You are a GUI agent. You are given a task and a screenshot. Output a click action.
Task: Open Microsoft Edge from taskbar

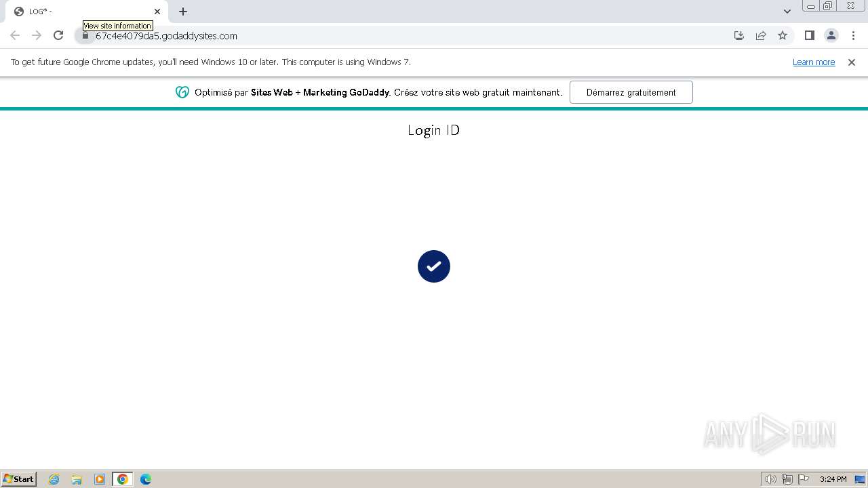[146, 479]
